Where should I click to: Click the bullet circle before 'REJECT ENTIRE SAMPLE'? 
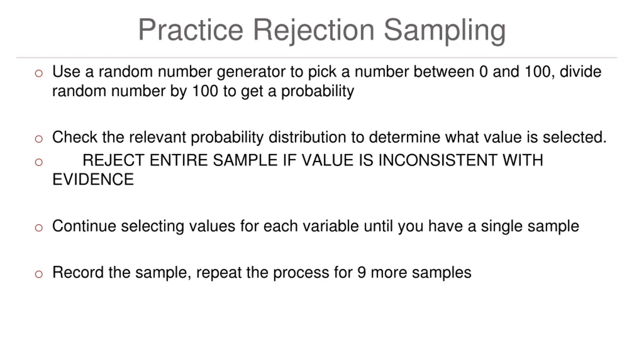click(39, 162)
